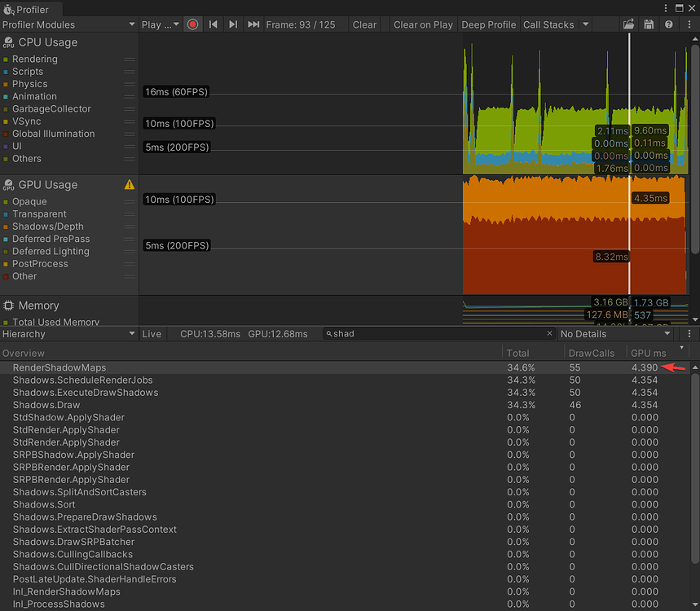The height and width of the screenshot is (611, 700).
Task: Step to the next frame
Action: (x=233, y=24)
